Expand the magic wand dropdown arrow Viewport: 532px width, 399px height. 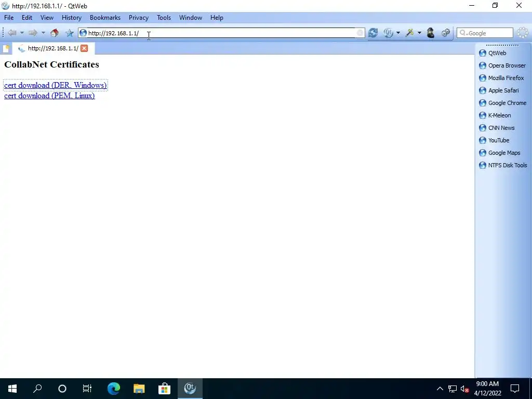click(419, 33)
